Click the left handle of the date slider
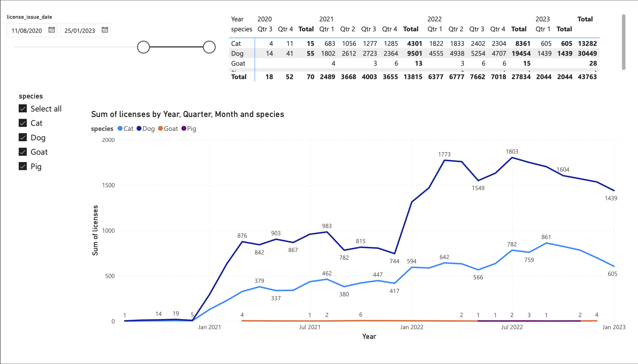Viewport: 638px width, 364px height. pyautogui.click(x=143, y=47)
